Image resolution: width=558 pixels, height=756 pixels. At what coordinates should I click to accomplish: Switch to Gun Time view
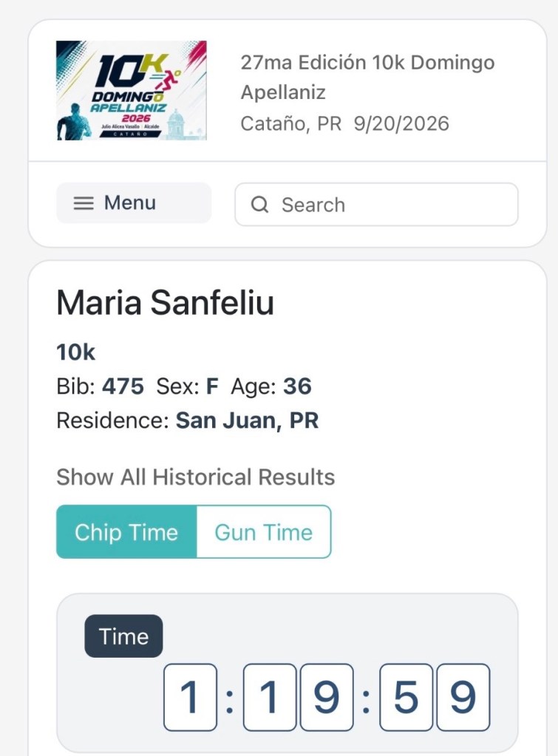(264, 532)
